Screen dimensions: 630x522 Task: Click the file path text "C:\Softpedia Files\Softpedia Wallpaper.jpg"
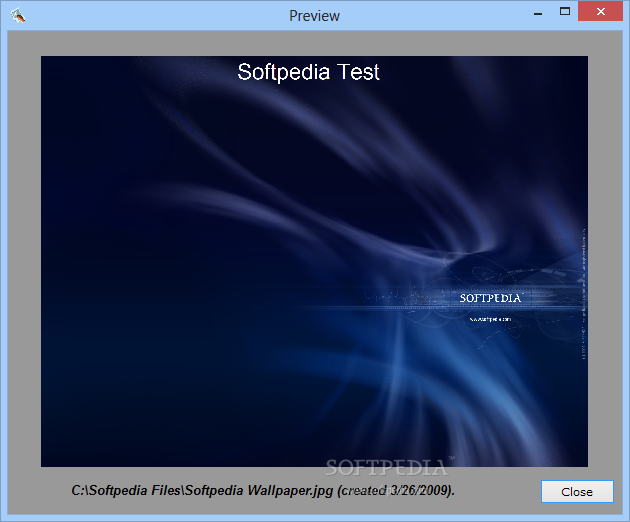tap(202, 490)
